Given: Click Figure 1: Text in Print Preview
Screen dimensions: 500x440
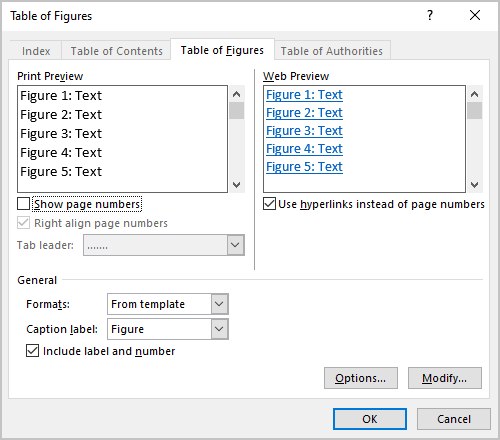Looking at the screenshot, I should pyautogui.click(x=61, y=96).
